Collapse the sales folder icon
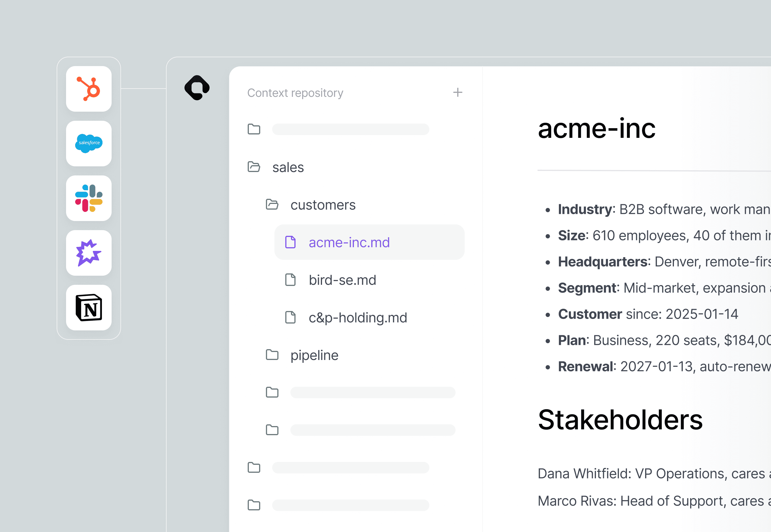Image resolution: width=771 pixels, height=532 pixels. pos(254,167)
